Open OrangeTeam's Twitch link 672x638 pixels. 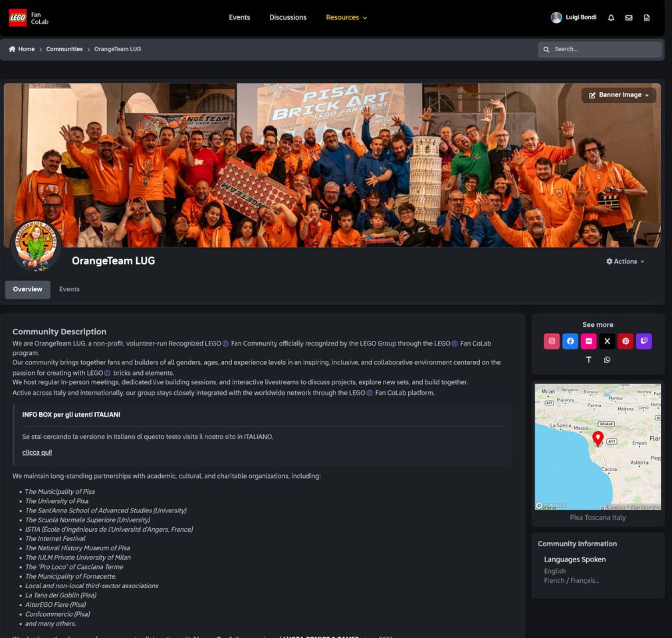point(643,341)
